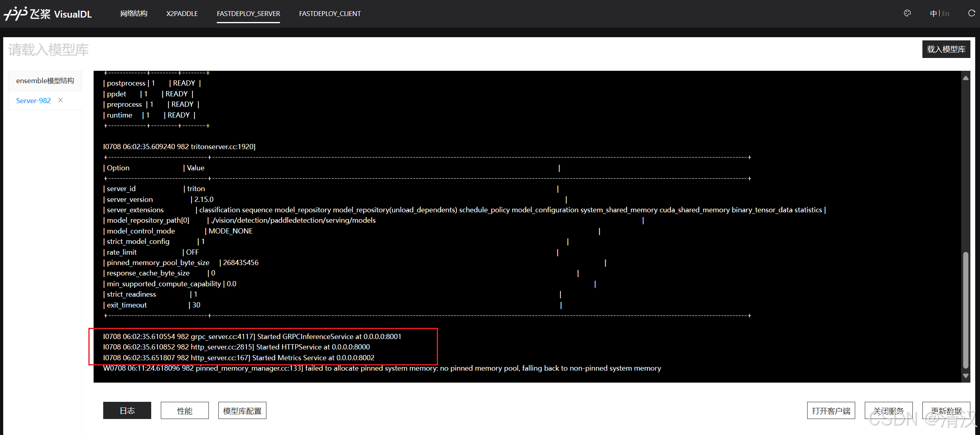Click the tritonserver.cc:1920 log line

[179, 147]
